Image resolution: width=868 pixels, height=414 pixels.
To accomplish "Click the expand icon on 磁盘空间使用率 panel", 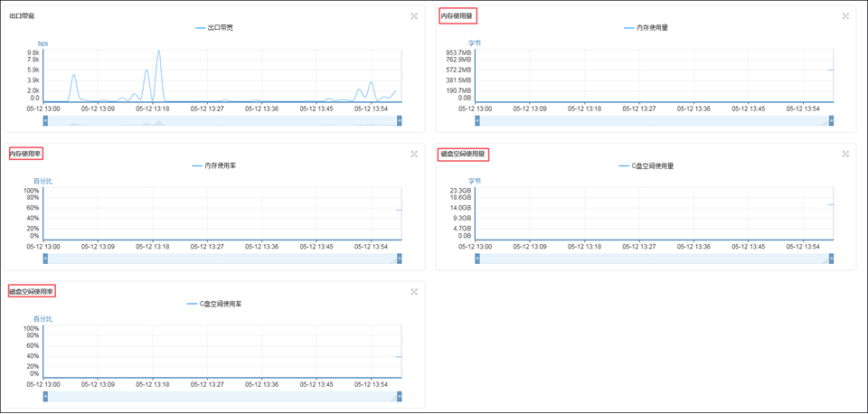I will point(414,292).
